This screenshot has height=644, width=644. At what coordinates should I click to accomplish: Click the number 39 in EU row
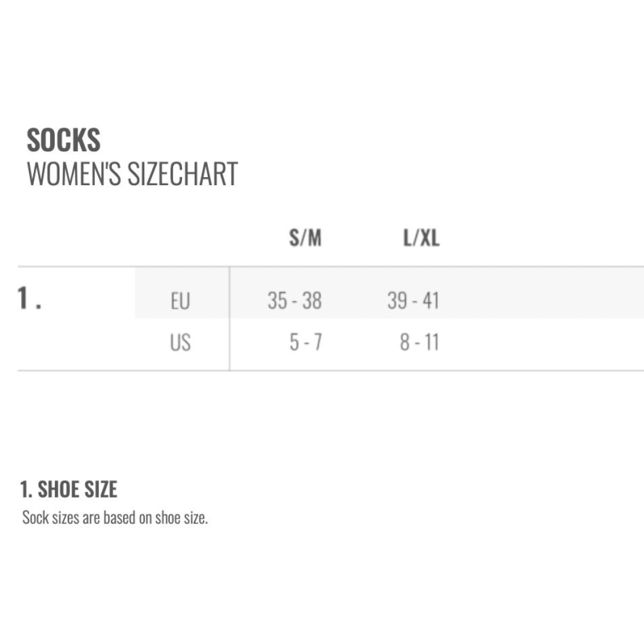tap(397, 300)
